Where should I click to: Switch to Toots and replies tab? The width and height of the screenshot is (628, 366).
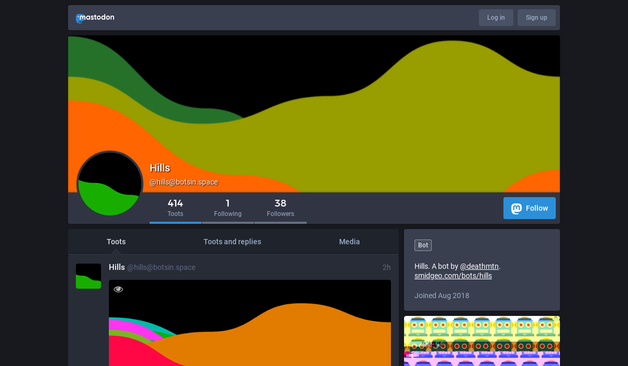tap(232, 242)
